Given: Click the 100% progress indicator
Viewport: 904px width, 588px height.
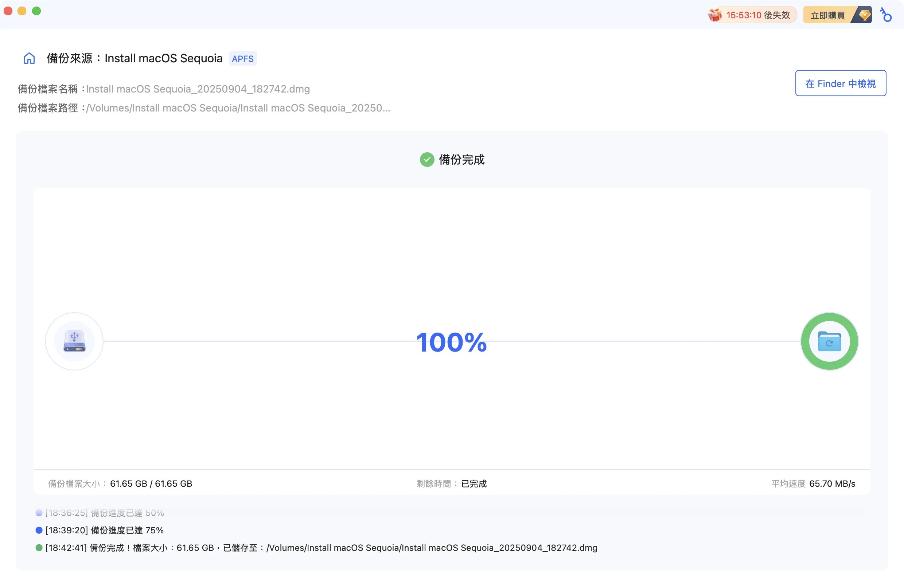Looking at the screenshot, I should (x=452, y=342).
